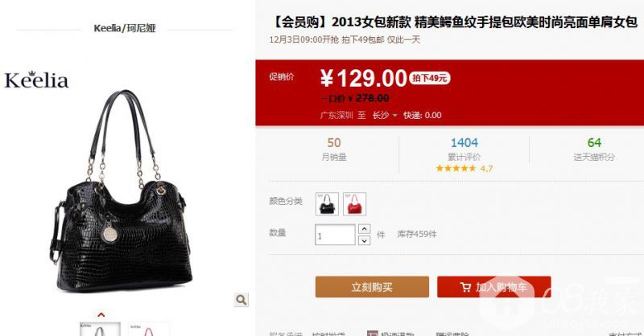This screenshot has height=336, width=644.
Task: Click the 立刻购买 buy now button
Action: coord(372,287)
